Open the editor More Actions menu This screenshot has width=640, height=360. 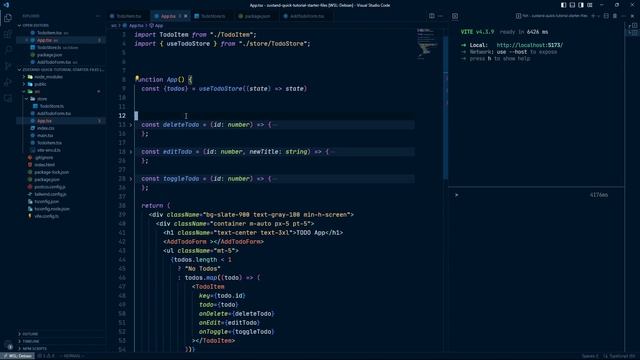[440, 16]
